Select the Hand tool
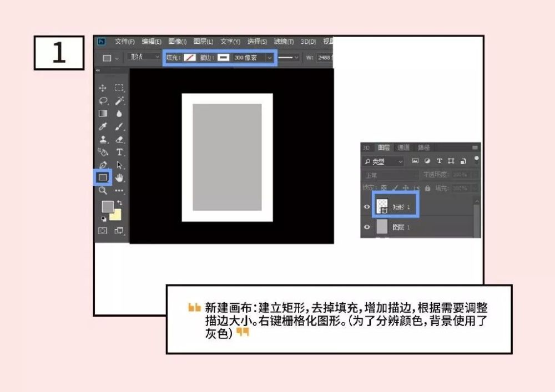555x392 pixels. click(119, 177)
